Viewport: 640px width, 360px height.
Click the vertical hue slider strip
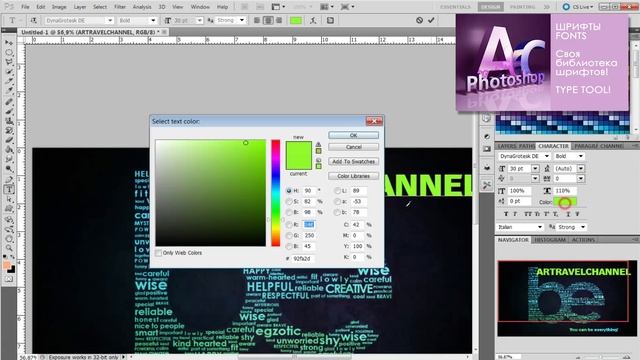pyautogui.click(x=276, y=193)
